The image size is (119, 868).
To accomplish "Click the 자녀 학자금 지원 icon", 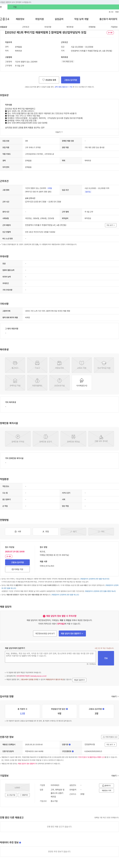I will (x=104, y=365).
